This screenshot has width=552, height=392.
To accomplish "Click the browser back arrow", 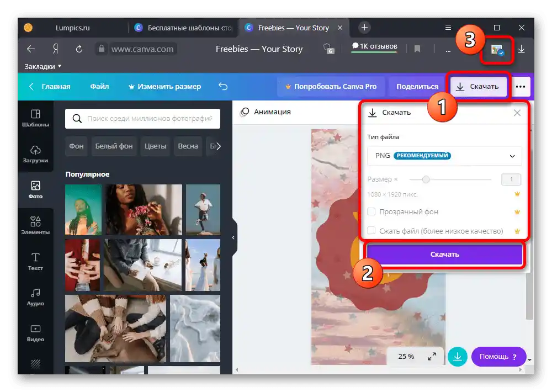I will point(31,49).
